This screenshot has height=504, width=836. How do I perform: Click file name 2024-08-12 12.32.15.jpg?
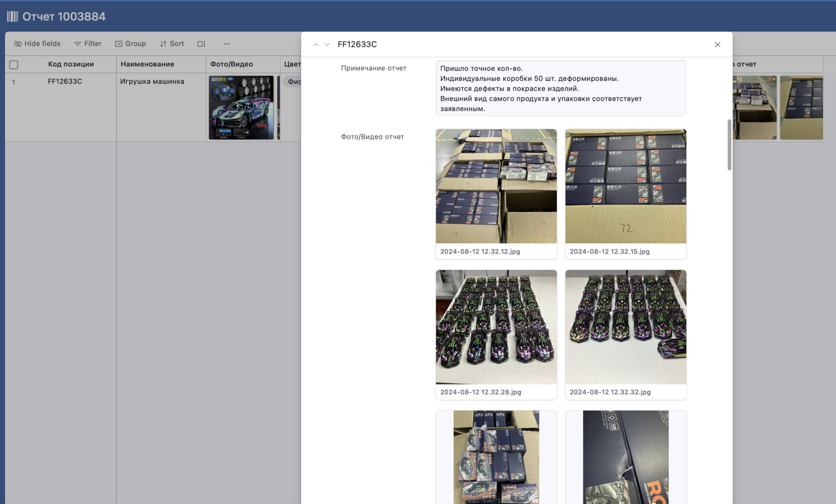(610, 251)
